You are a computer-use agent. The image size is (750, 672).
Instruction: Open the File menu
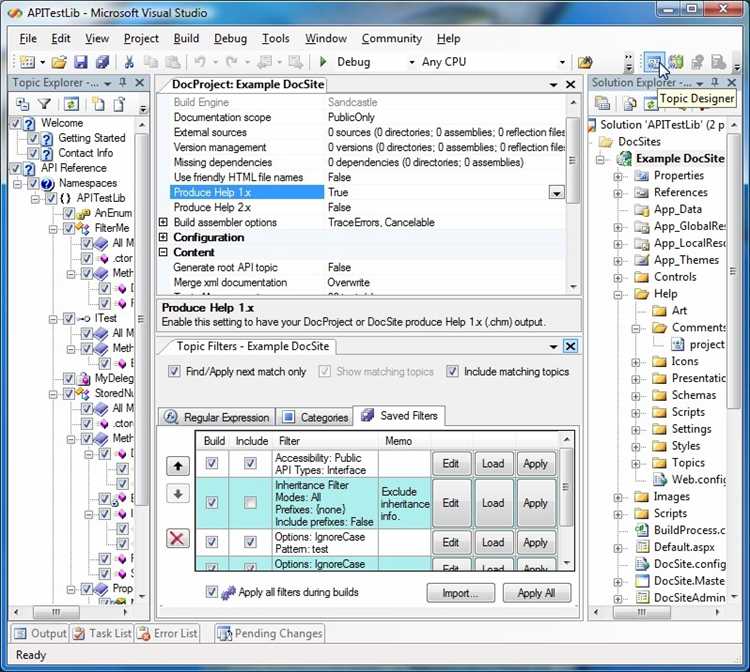[28, 38]
